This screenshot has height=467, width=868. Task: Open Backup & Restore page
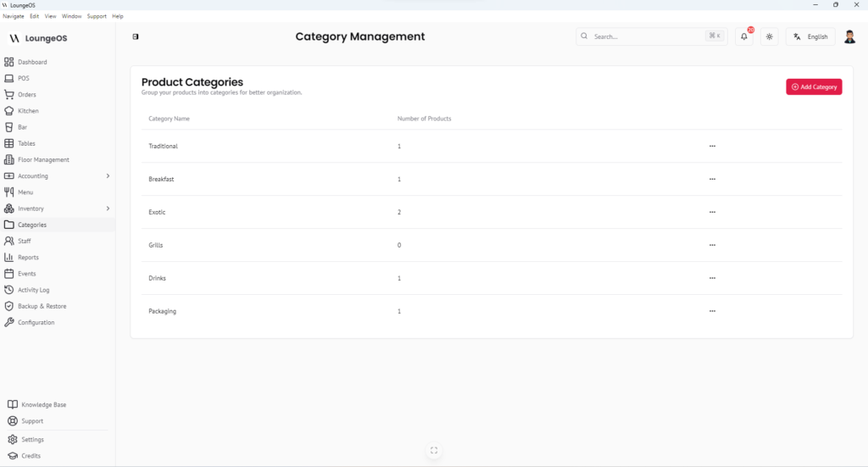(x=42, y=306)
